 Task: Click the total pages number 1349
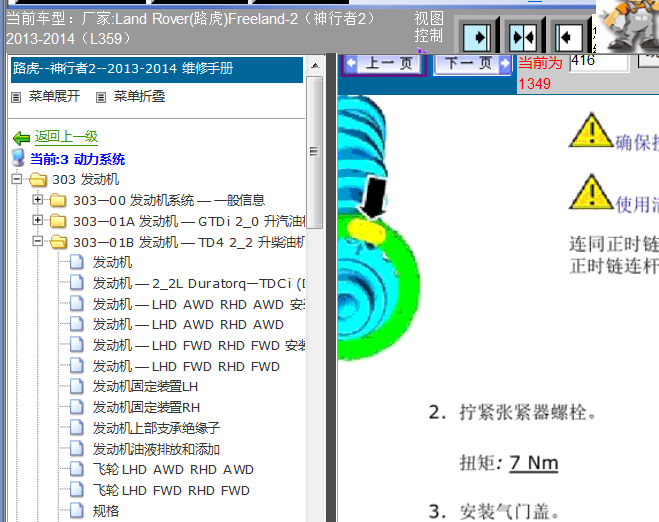[x=534, y=84]
